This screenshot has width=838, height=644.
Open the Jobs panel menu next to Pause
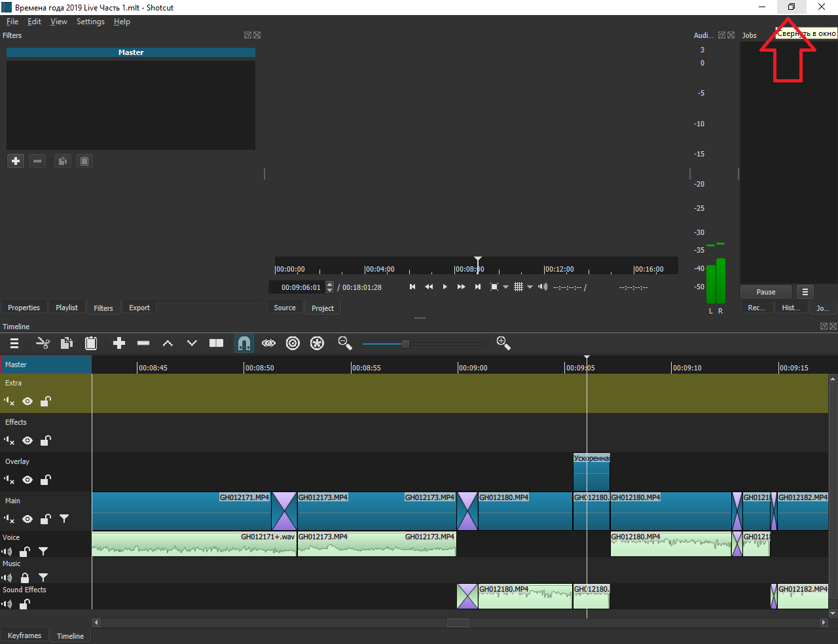coord(805,291)
